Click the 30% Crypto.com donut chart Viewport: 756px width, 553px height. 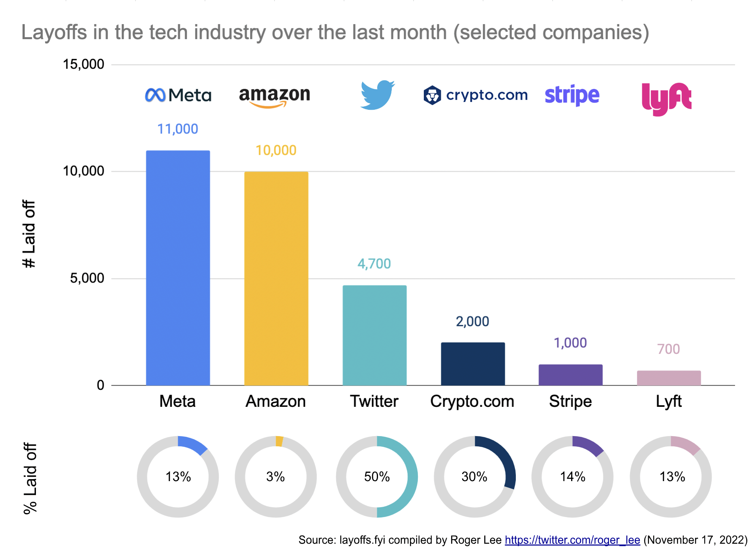[475, 477]
